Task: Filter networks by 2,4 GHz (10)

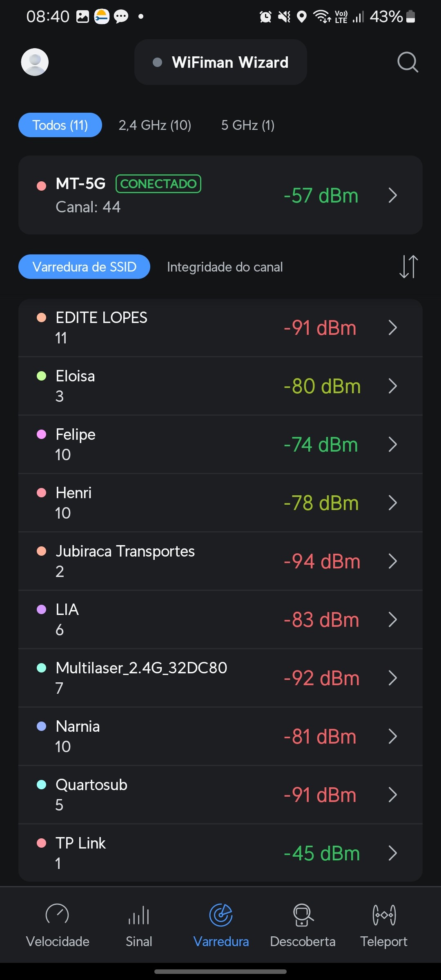Action: 155,125
